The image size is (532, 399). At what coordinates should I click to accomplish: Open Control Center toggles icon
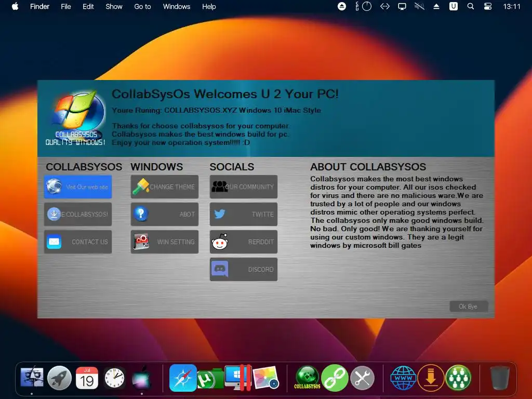(x=487, y=6)
